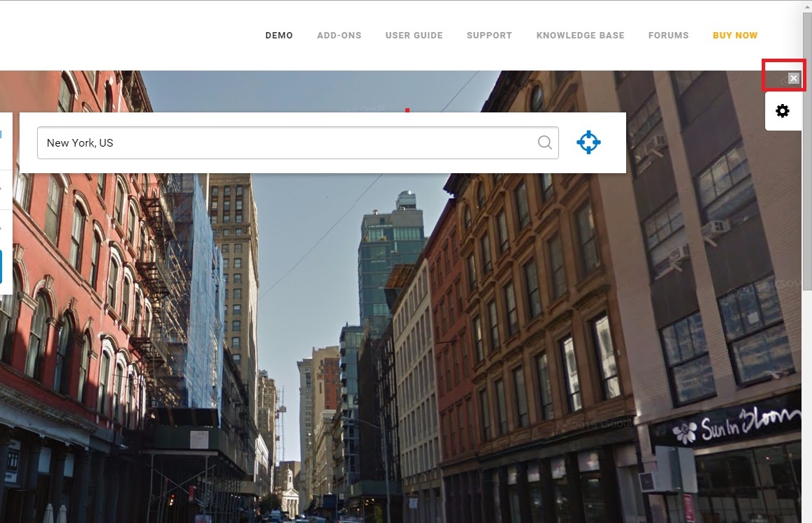Image resolution: width=812 pixels, height=523 pixels.
Task: Expand the first collapsed left-edge panel arrow
Action: coord(2,189)
